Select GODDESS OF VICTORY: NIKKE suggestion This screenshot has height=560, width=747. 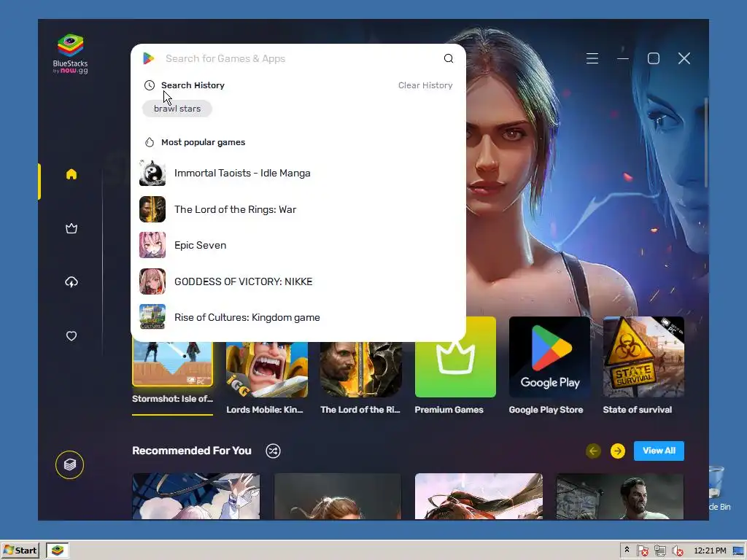click(x=298, y=281)
